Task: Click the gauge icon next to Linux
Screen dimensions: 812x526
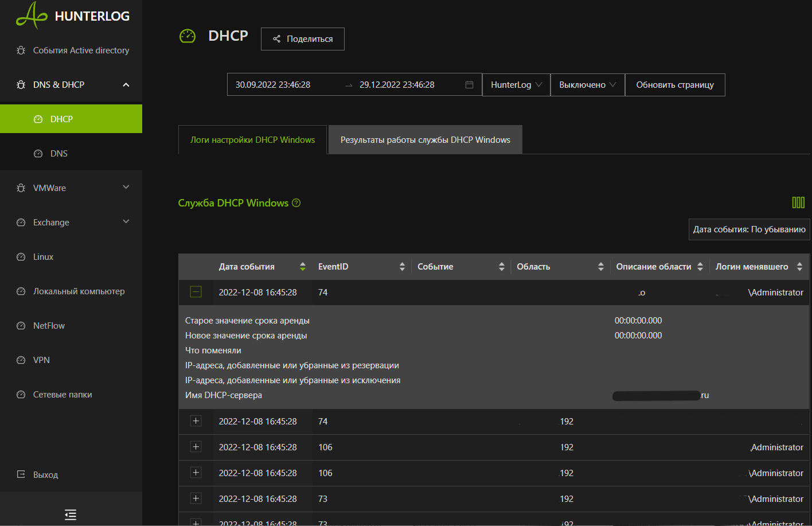Action: click(x=21, y=257)
